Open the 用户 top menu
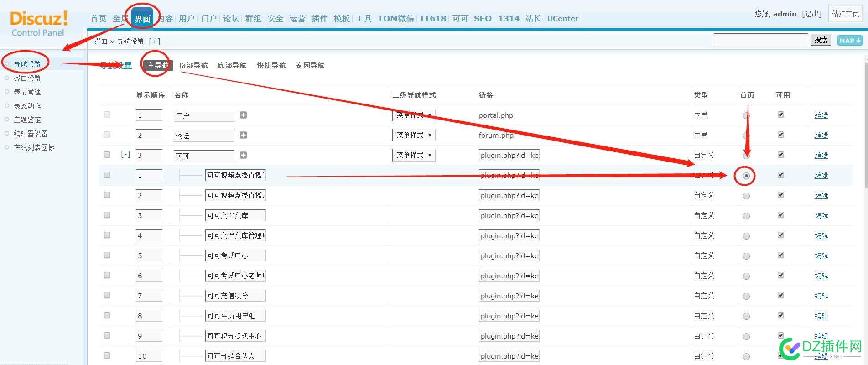The width and height of the screenshot is (868, 365). pos(187,19)
